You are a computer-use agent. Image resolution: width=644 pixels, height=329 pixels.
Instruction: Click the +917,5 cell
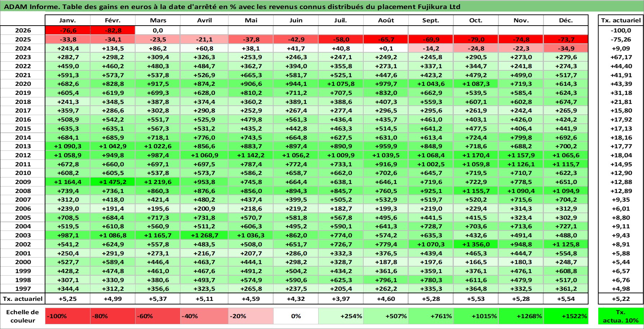tap(158, 84)
